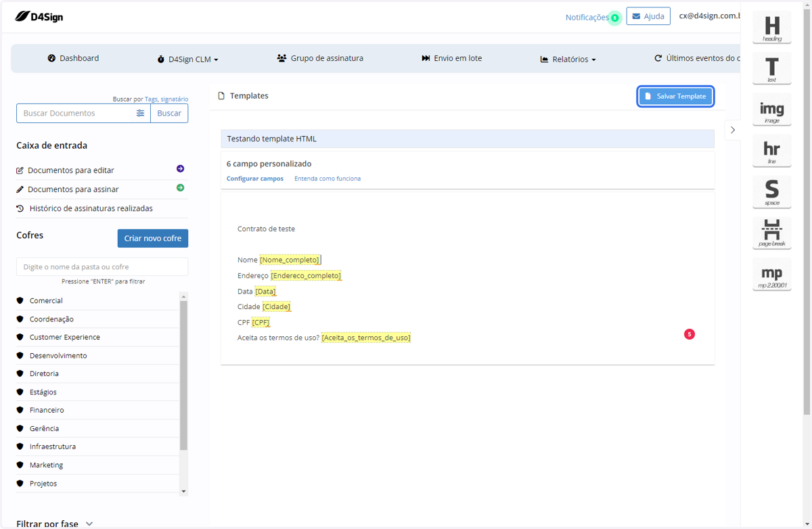Click the notifications counter badge
This screenshot has width=812, height=529.
[614, 18]
